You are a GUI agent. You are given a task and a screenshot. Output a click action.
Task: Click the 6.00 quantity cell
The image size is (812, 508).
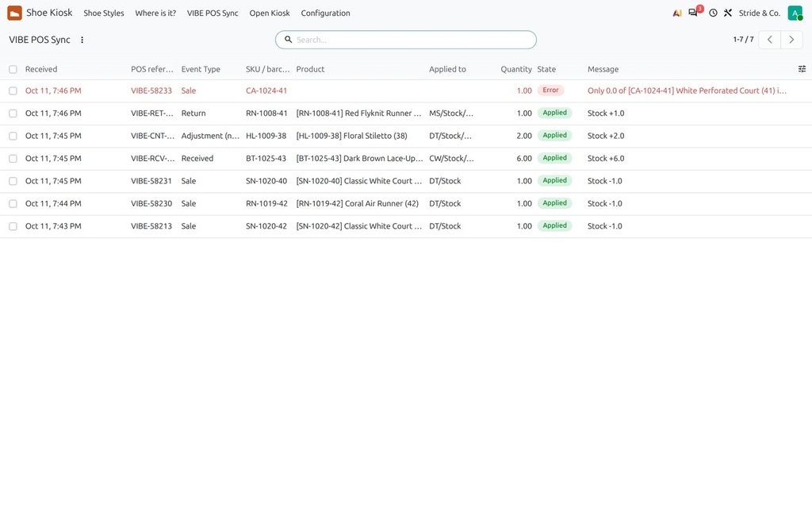point(524,158)
